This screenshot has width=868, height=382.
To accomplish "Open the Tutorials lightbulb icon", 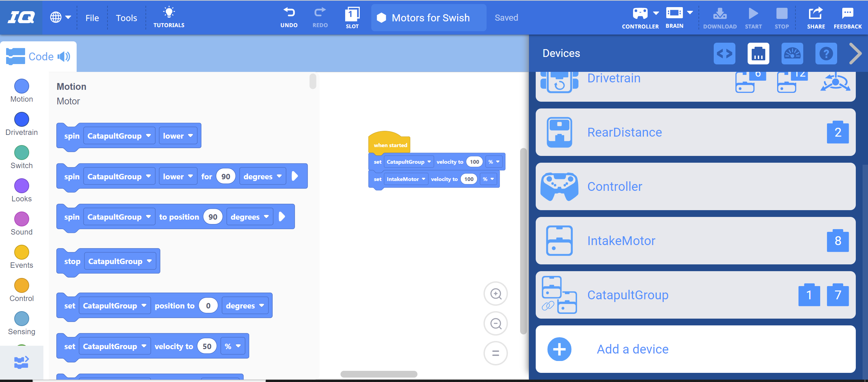I will [x=169, y=13].
